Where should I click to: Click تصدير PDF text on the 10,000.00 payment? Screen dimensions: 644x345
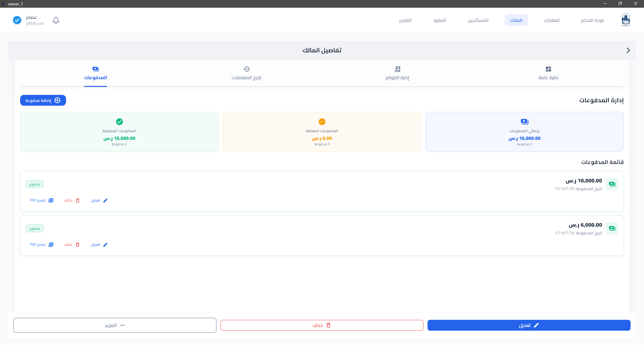(38, 200)
